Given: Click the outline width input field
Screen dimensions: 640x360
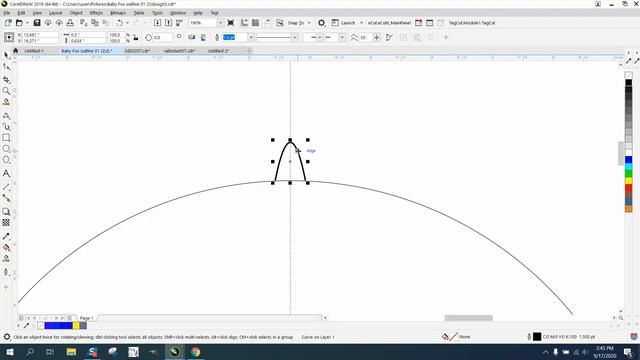Looking at the screenshot, I should (235, 38).
